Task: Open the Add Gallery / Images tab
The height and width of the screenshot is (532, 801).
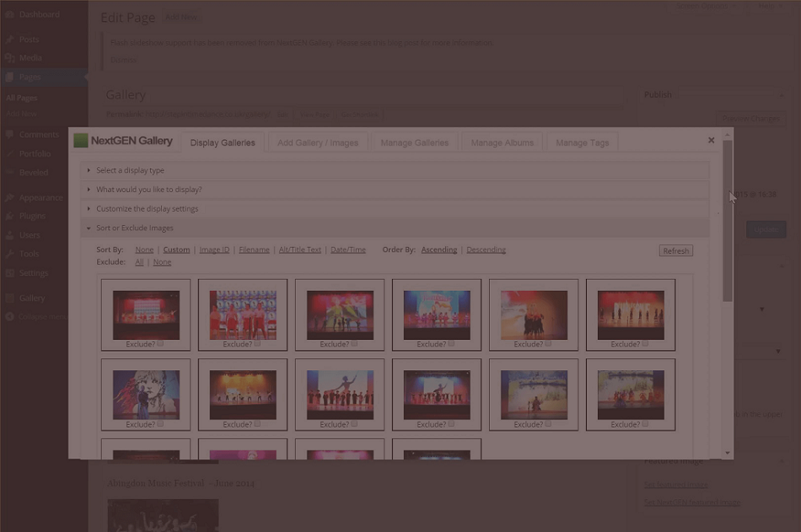Action: pos(317,142)
